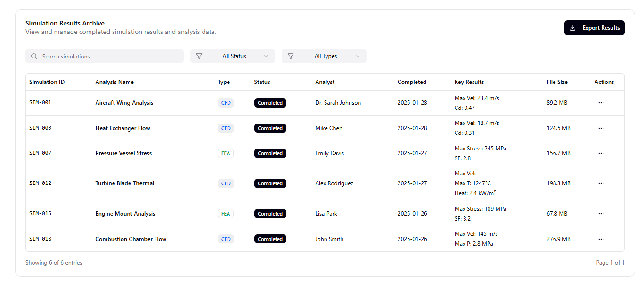Click the Simulation ID column header
Image resolution: width=644 pixels, height=282 pixels.
(47, 82)
